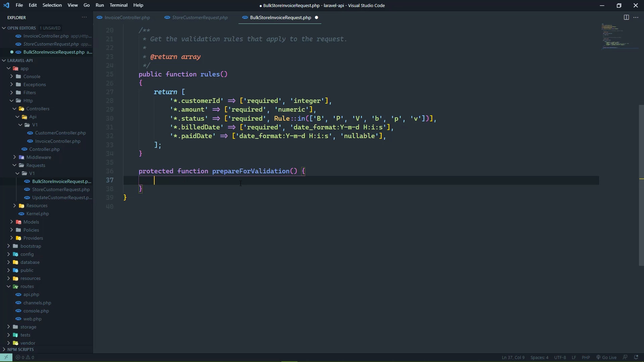Viewport: 644px width, 362px height.
Task: Expand the Filters folder
Action: (x=11, y=93)
